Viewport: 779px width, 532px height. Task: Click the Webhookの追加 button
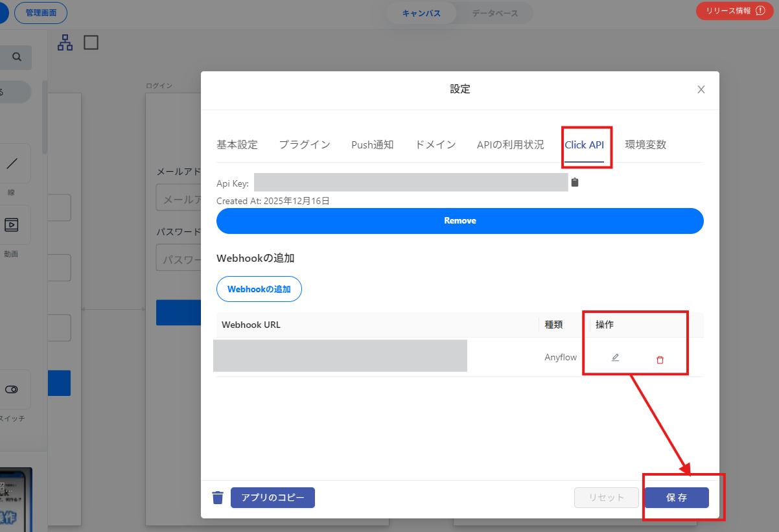[x=259, y=289]
